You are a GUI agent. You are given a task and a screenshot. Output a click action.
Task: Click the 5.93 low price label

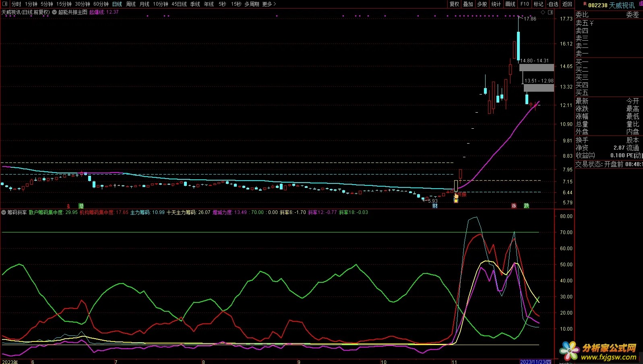coord(432,201)
